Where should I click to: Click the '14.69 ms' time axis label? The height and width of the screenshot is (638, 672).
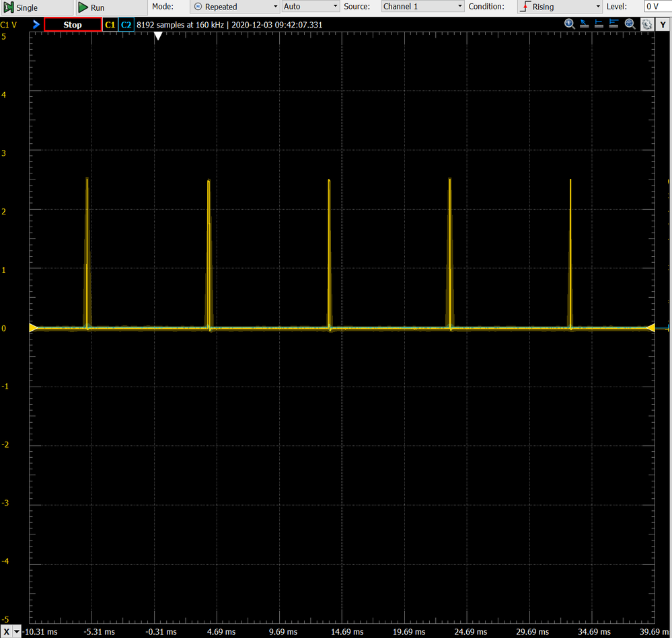click(x=347, y=632)
